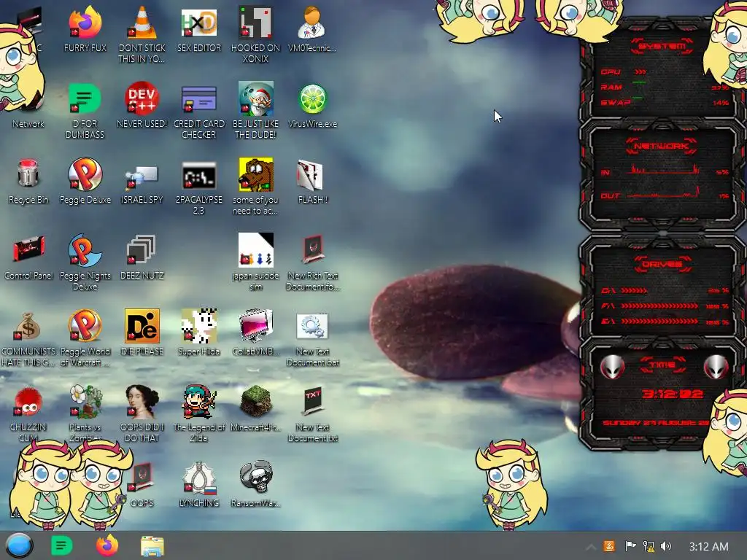Open the green document app on taskbar

click(61, 545)
